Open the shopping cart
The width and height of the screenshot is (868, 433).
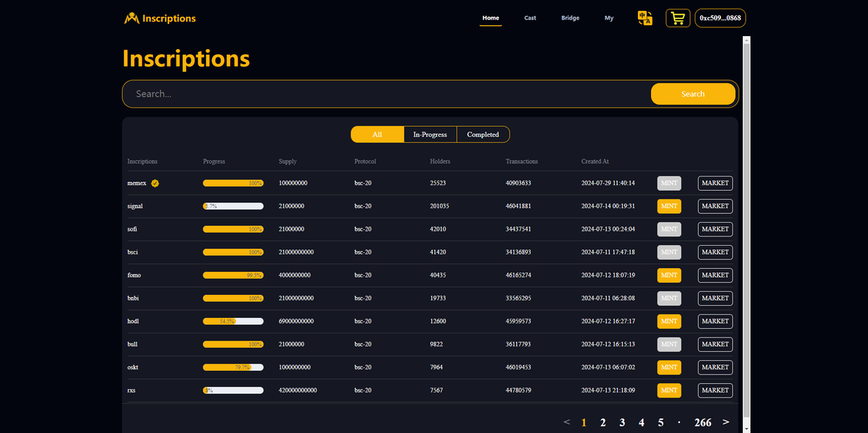(677, 18)
